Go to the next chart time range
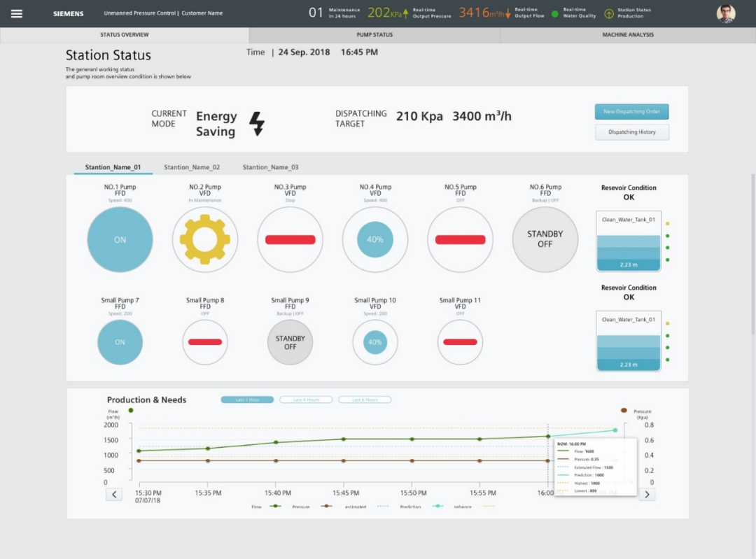The width and height of the screenshot is (756, 559). (647, 495)
